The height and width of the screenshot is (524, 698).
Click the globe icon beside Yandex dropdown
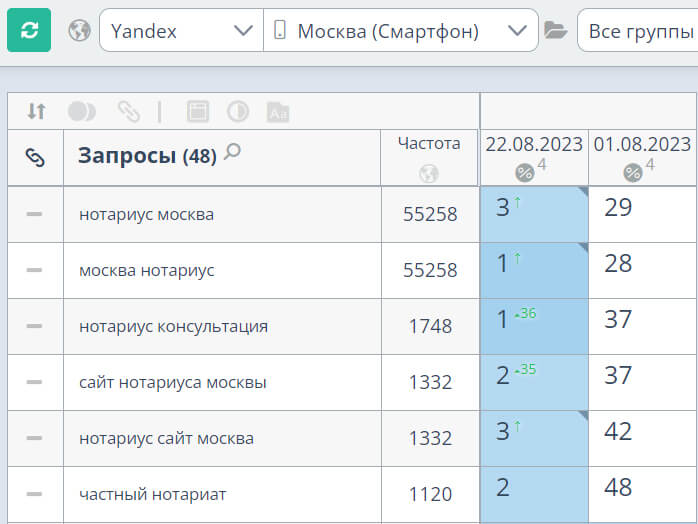80,31
